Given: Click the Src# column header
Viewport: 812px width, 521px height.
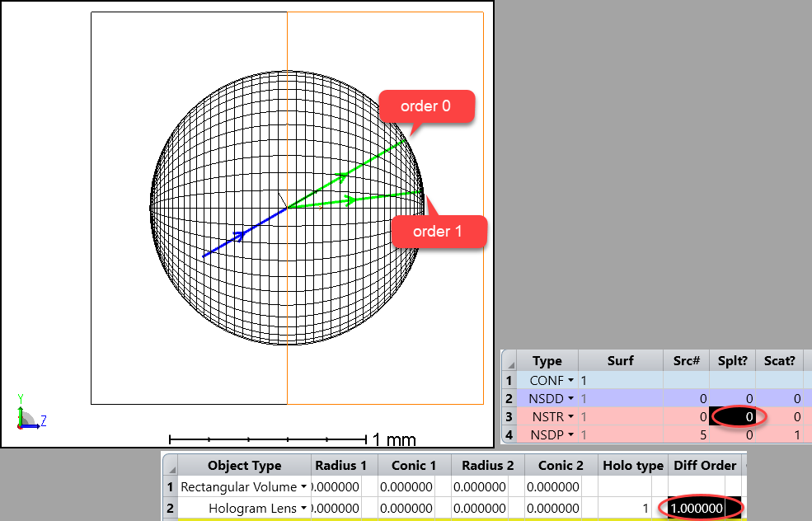Looking at the screenshot, I should tap(686, 360).
